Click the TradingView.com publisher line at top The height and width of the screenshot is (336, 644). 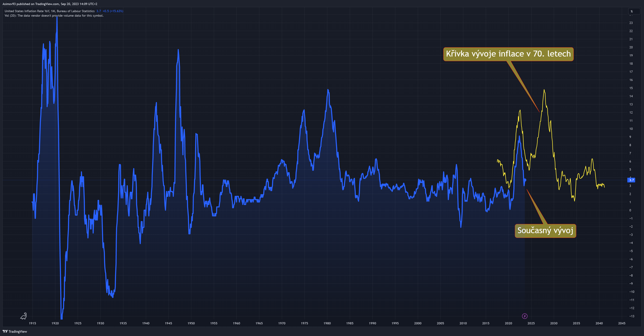pos(50,4)
